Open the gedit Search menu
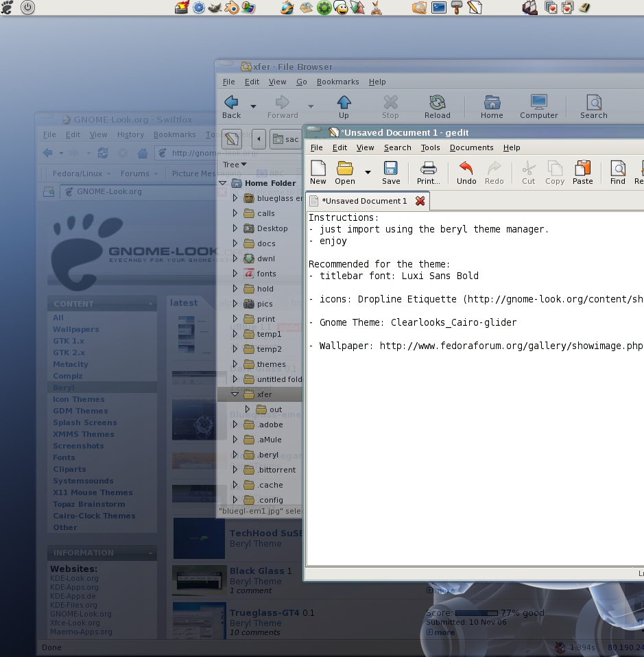Viewport: 644px width, 657px height. click(x=398, y=147)
